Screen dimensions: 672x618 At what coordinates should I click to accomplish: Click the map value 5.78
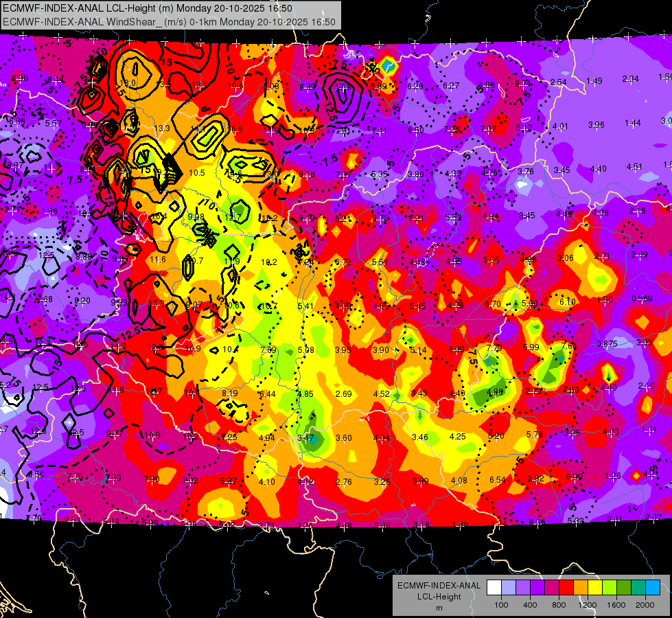pyautogui.click(x=535, y=435)
